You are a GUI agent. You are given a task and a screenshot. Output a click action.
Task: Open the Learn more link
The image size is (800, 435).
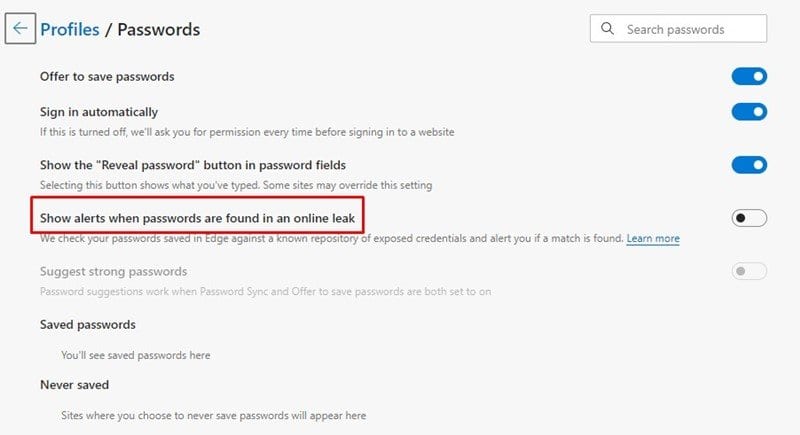[x=653, y=238]
